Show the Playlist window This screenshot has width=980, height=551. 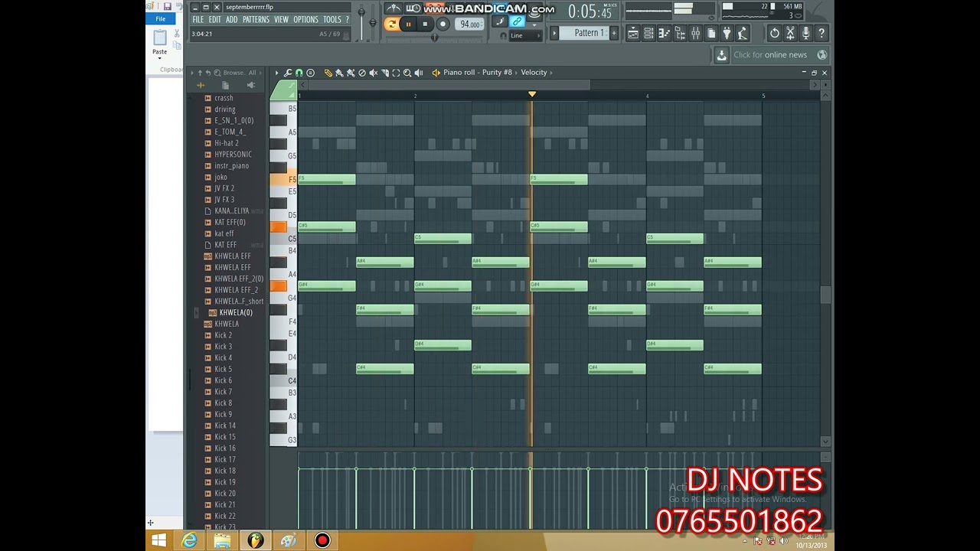pyautogui.click(x=633, y=34)
